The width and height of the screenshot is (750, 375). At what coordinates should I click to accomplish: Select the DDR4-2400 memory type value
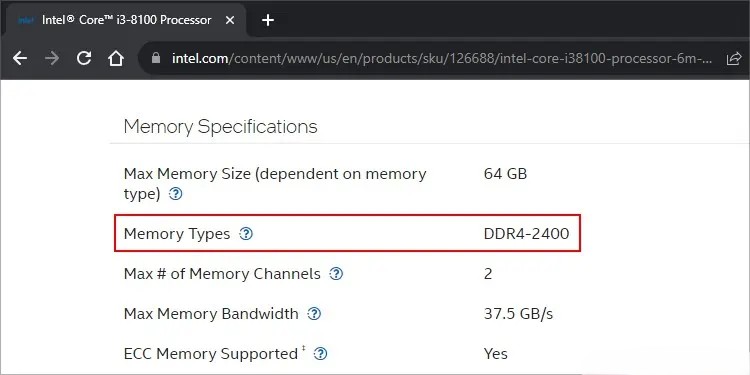(x=527, y=233)
